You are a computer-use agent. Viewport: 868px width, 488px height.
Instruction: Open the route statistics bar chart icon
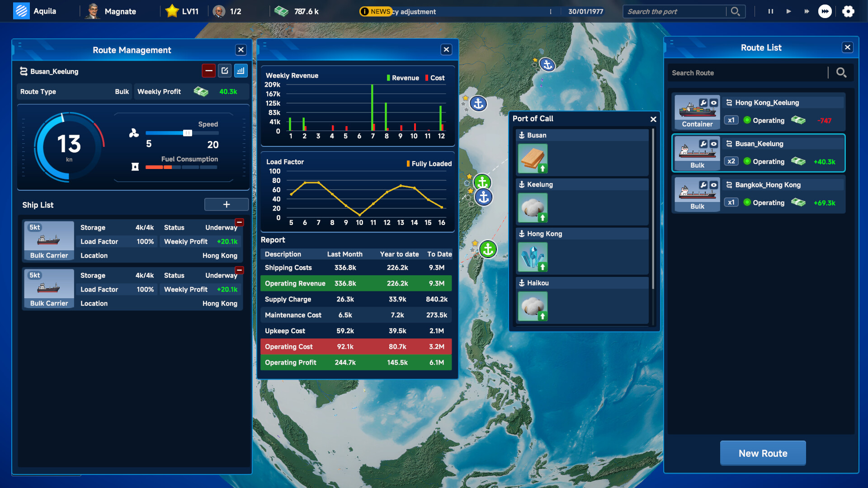click(241, 70)
